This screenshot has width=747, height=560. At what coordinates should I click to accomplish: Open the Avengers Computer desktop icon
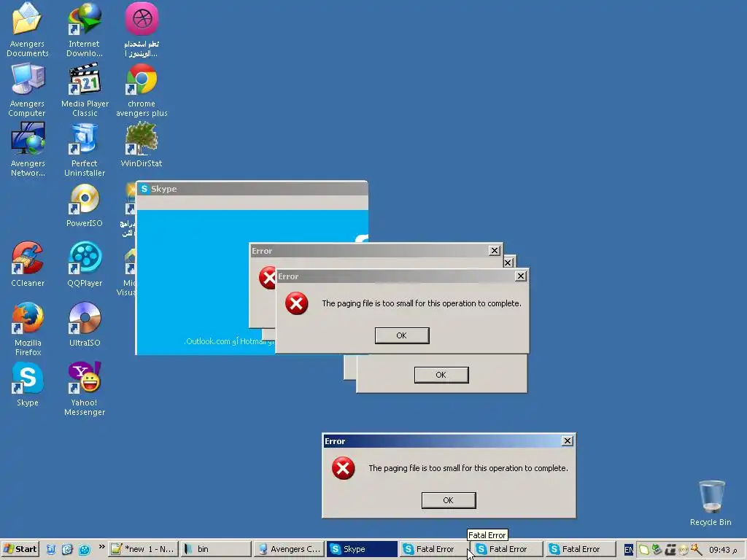pos(27,90)
